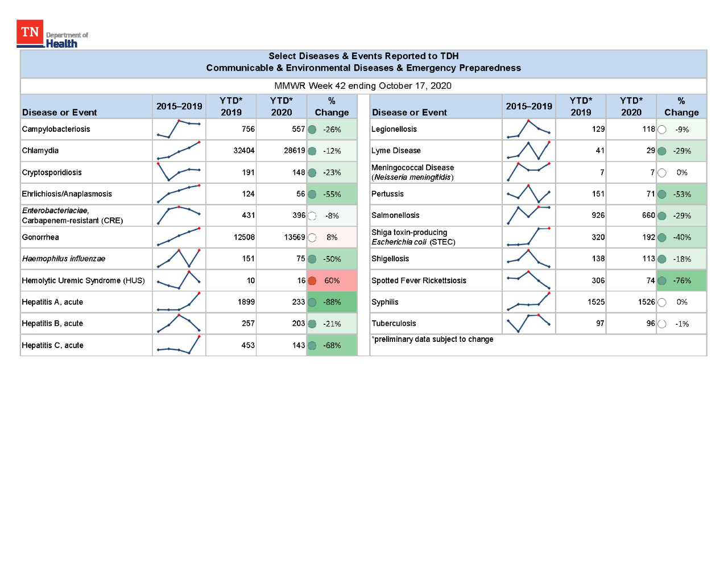Image resolution: width=728 pixels, height=562 pixels.
Task: Click the Pertussis -53% change cell
Action: tap(682, 194)
